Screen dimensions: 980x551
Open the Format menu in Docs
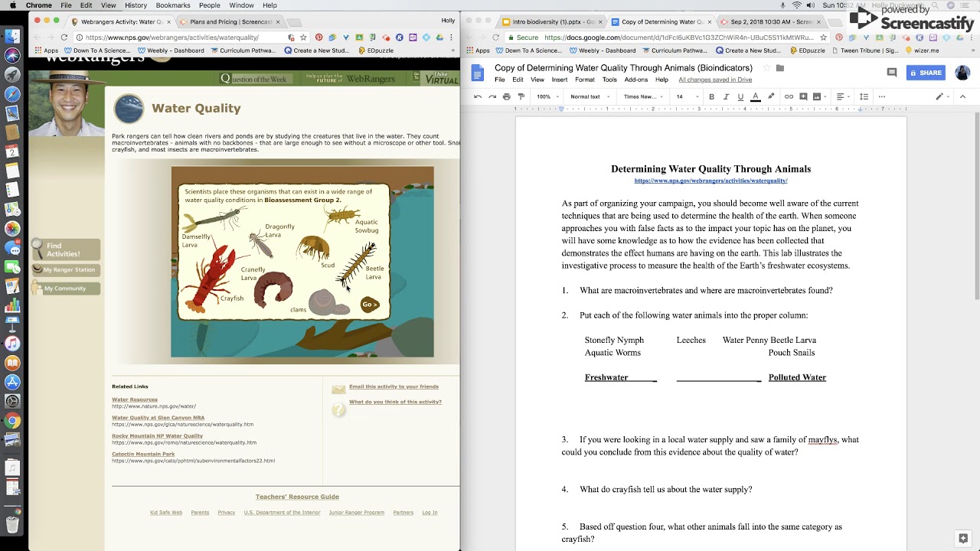click(585, 80)
